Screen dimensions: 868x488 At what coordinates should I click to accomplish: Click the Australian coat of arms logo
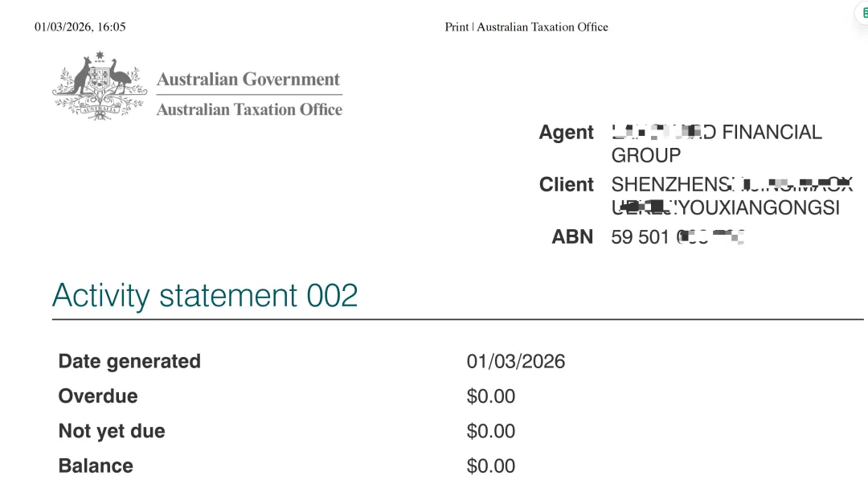(98, 87)
